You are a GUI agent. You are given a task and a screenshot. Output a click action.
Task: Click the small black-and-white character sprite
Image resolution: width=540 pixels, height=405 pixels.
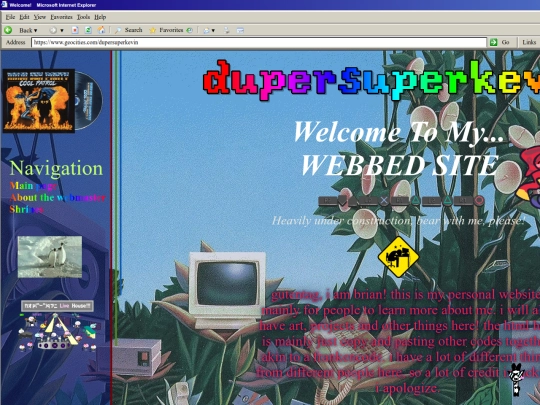pyautogui.click(x=517, y=380)
